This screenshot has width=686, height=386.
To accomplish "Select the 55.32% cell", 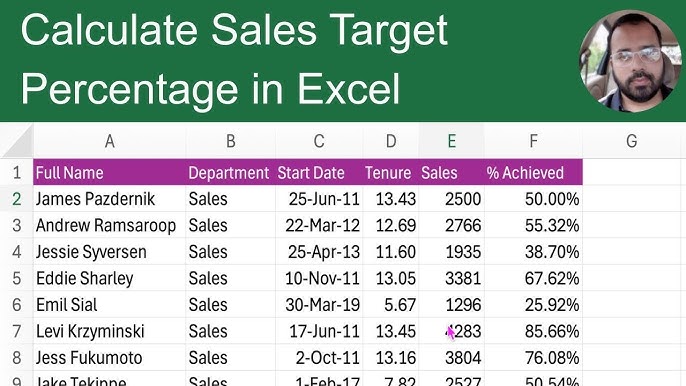I will pyautogui.click(x=533, y=225).
